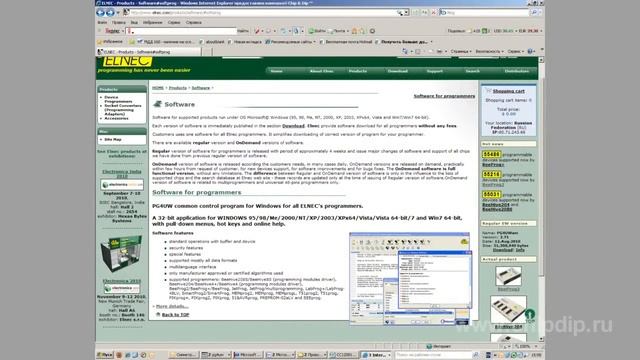The image size is (640, 360).
Task: Open the PG4UW software screenshot thumbnail
Action: click(410, 279)
